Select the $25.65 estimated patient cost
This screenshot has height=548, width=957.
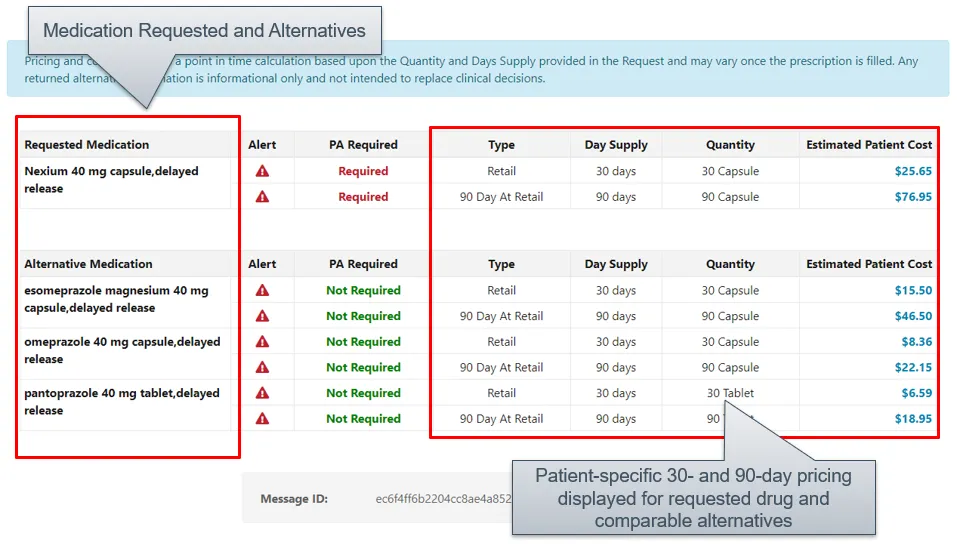pyautogui.click(x=913, y=171)
